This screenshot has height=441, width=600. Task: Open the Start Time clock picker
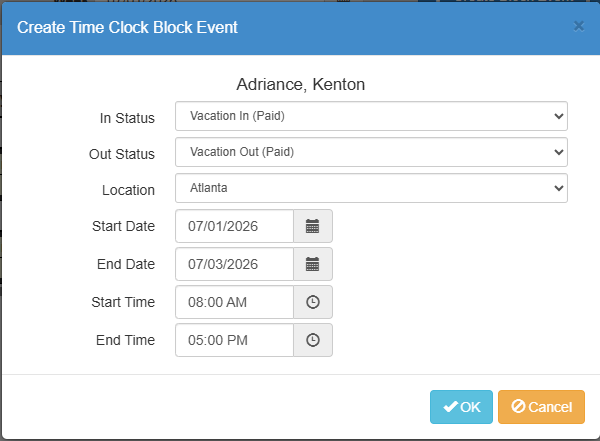coord(313,302)
